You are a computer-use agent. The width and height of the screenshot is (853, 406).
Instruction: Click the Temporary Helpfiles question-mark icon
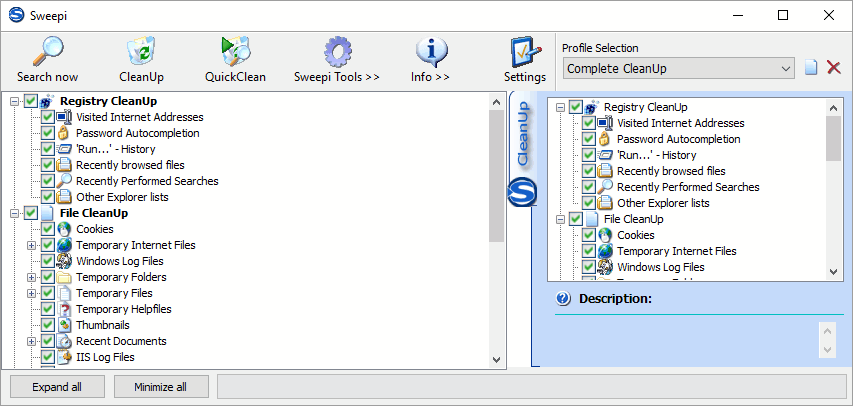[64, 309]
